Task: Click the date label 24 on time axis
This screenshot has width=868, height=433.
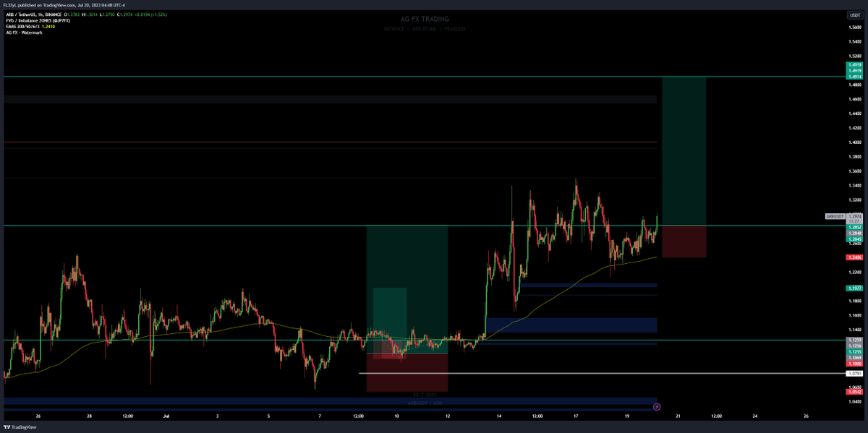Action: pos(755,416)
